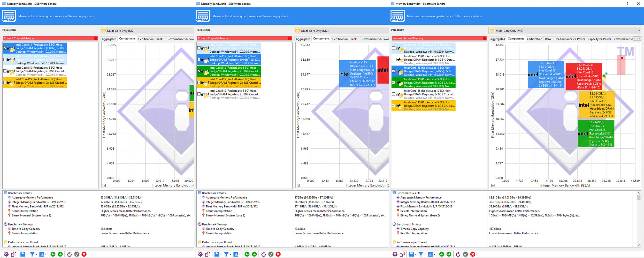Click red swatch beside Current Chipset/Memory, right
644x258 pixels.
pos(485,38)
